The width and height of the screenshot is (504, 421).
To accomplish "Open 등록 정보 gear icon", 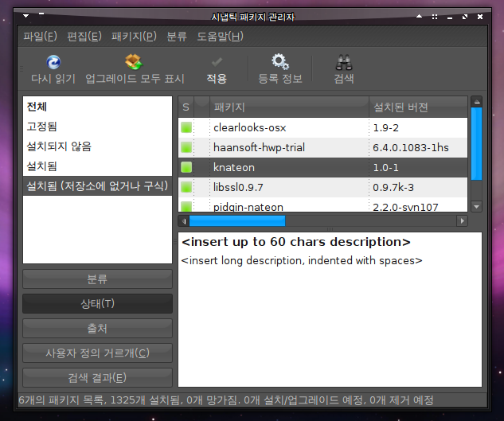I will pos(280,62).
